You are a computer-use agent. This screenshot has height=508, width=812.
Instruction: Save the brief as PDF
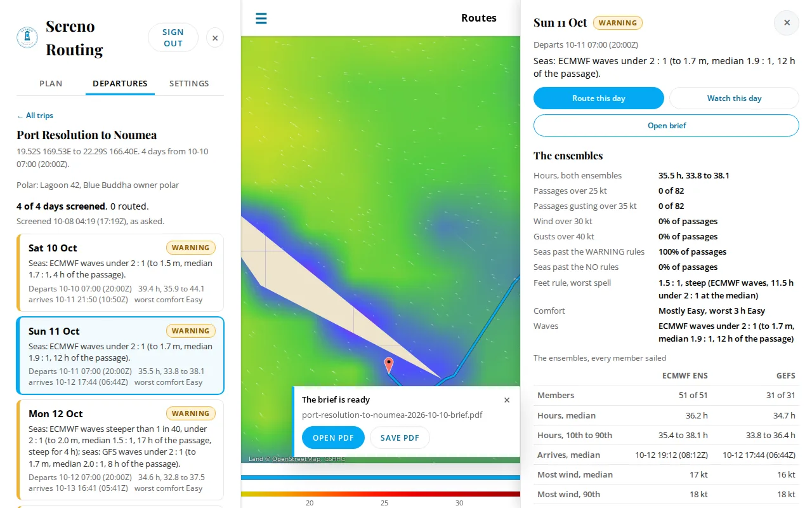(400, 438)
